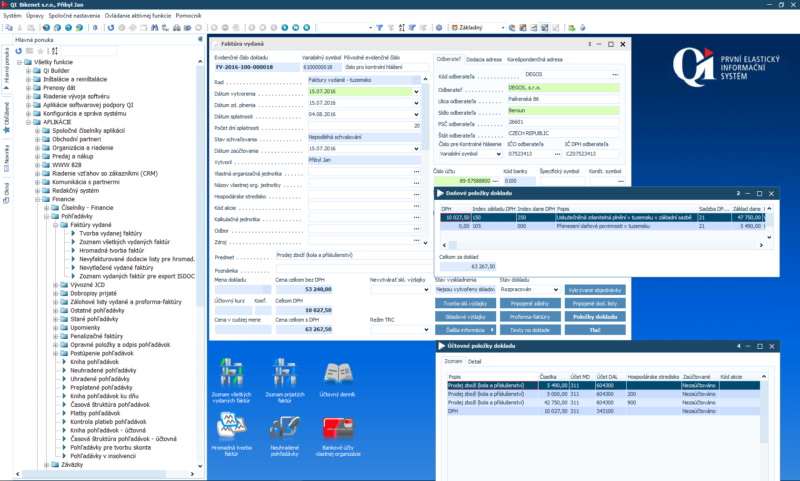Open the Zoznam prijatých faktúr desktop icon
The width and height of the screenshot is (800, 481).
pos(285,380)
